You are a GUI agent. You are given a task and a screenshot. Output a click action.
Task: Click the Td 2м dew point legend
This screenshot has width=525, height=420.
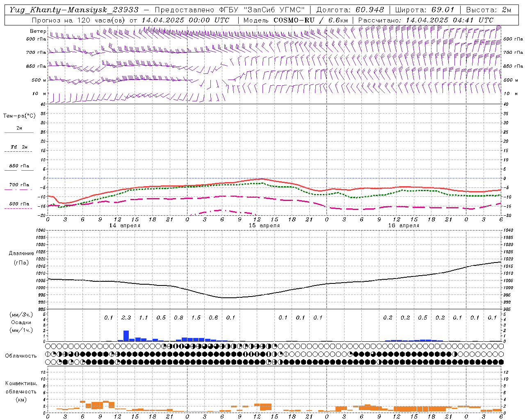[x=19, y=149]
